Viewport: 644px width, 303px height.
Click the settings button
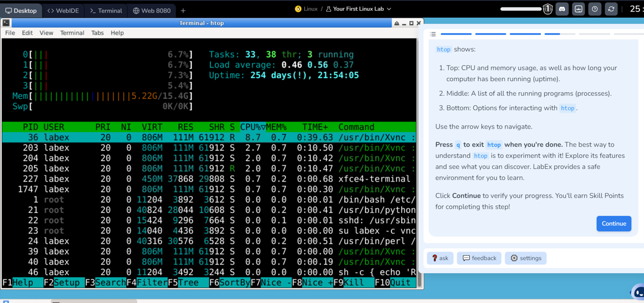point(526,258)
